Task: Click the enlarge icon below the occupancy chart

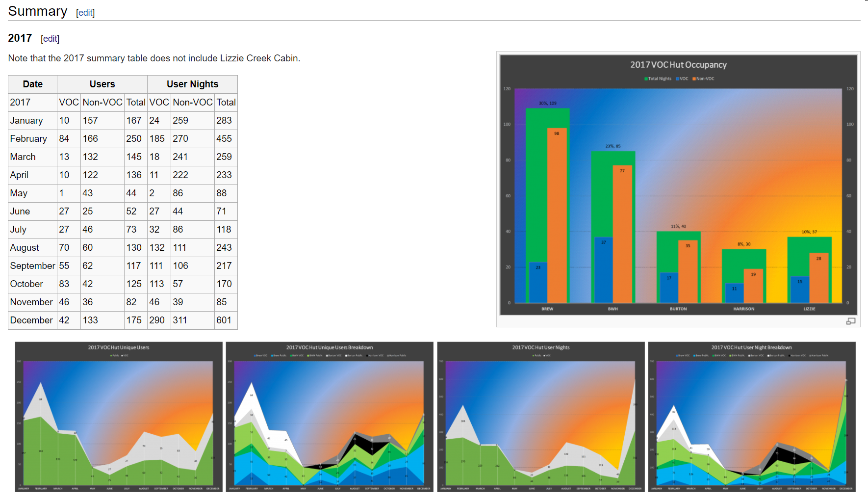Action: [850, 321]
